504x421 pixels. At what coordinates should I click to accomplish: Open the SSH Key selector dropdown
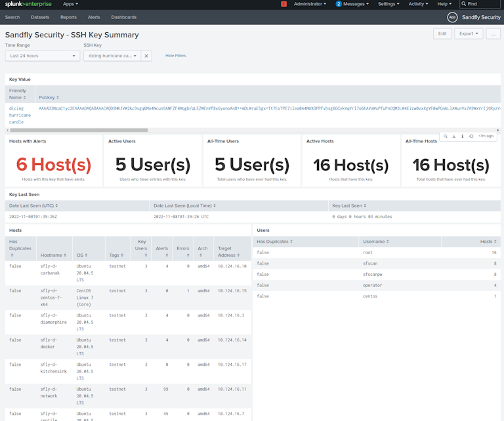pyautogui.click(x=112, y=56)
